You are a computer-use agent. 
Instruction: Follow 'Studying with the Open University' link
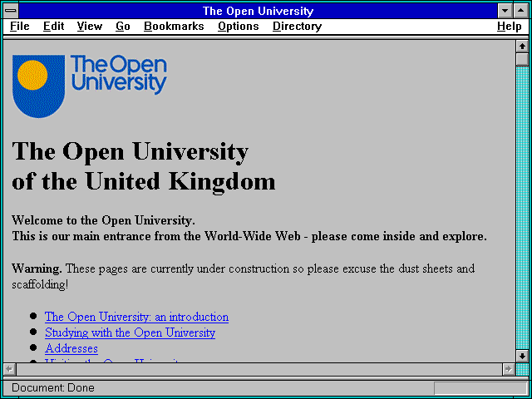pyautogui.click(x=130, y=332)
